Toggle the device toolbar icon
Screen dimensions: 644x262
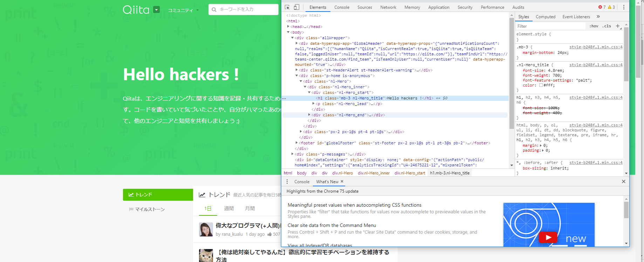click(x=296, y=7)
